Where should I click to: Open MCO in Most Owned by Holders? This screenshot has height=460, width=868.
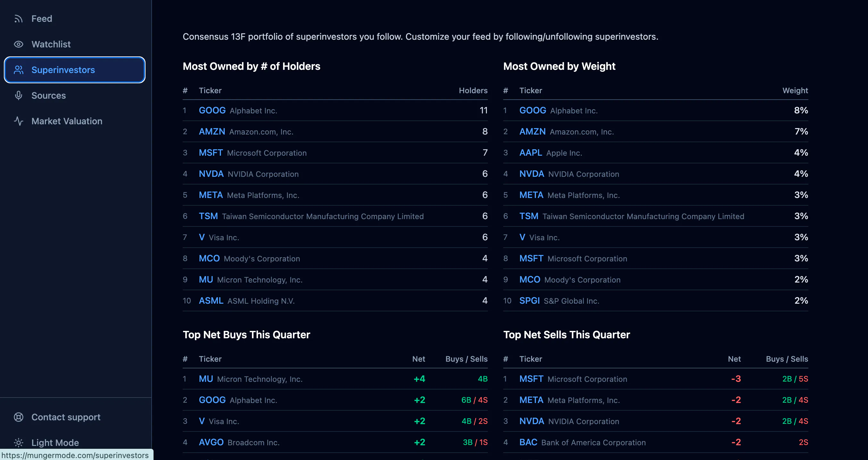tap(209, 259)
